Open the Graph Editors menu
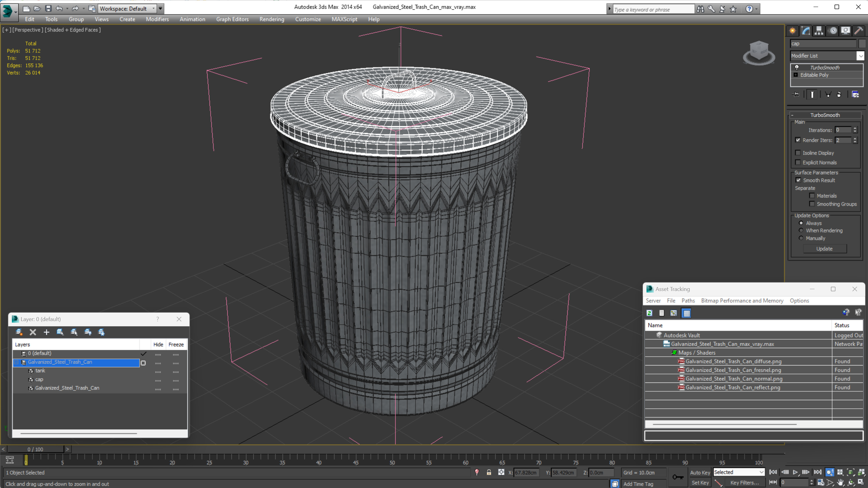Screen dimensions: 868x488 tap(232, 19)
